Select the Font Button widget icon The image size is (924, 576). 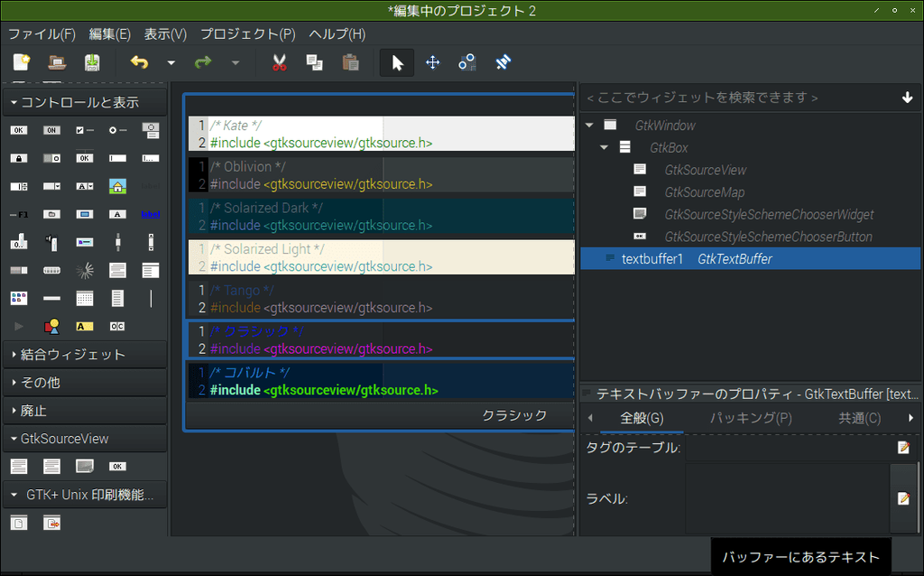click(x=118, y=214)
